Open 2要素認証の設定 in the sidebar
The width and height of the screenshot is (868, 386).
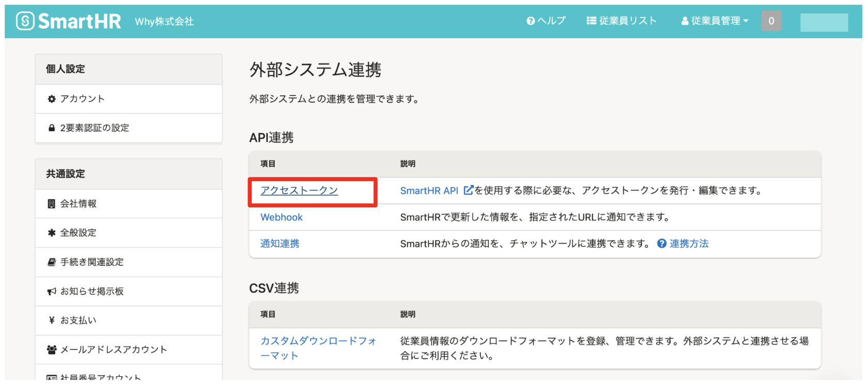[129, 128]
